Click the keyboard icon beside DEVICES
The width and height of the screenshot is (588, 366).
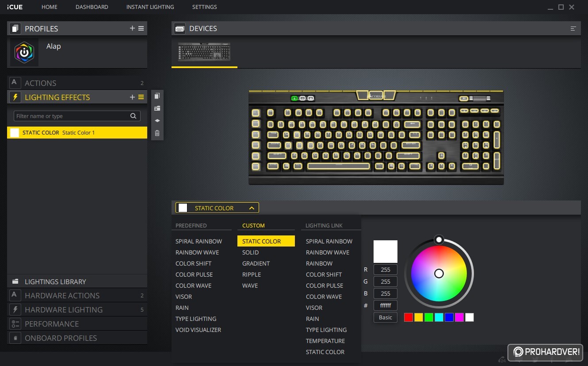coord(179,28)
